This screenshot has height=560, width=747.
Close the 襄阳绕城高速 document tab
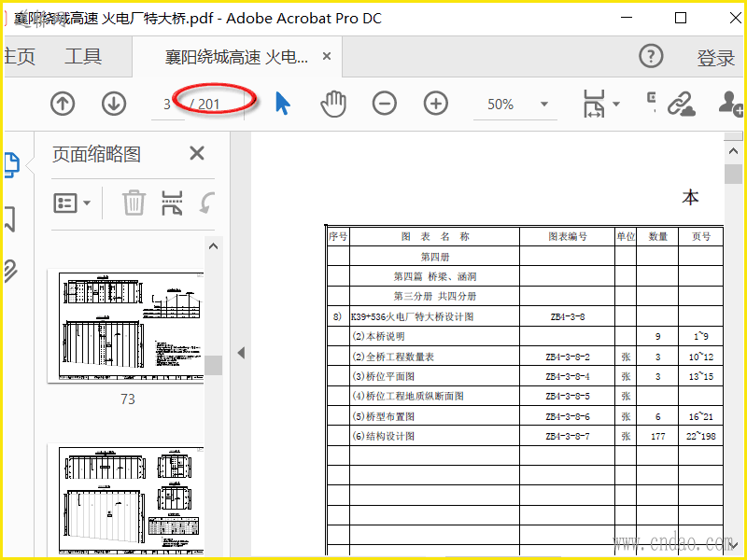(x=327, y=56)
